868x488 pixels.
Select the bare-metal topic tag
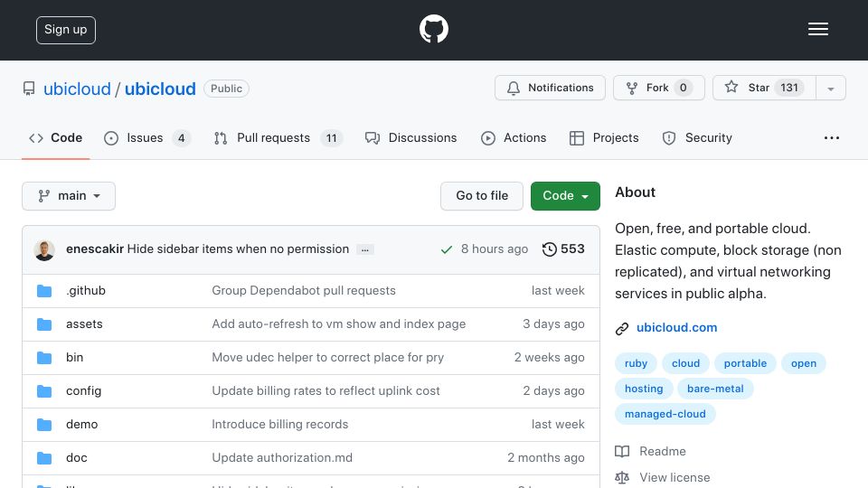tap(715, 389)
